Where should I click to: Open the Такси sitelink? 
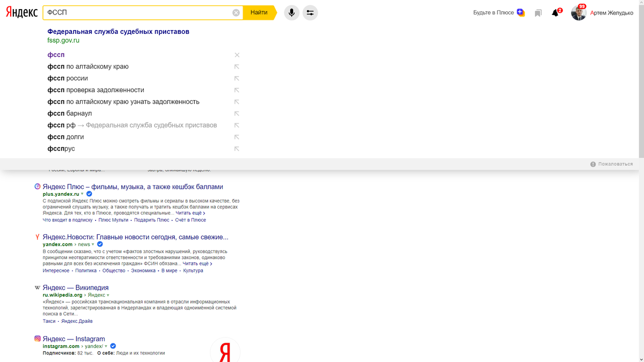point(49,321)
